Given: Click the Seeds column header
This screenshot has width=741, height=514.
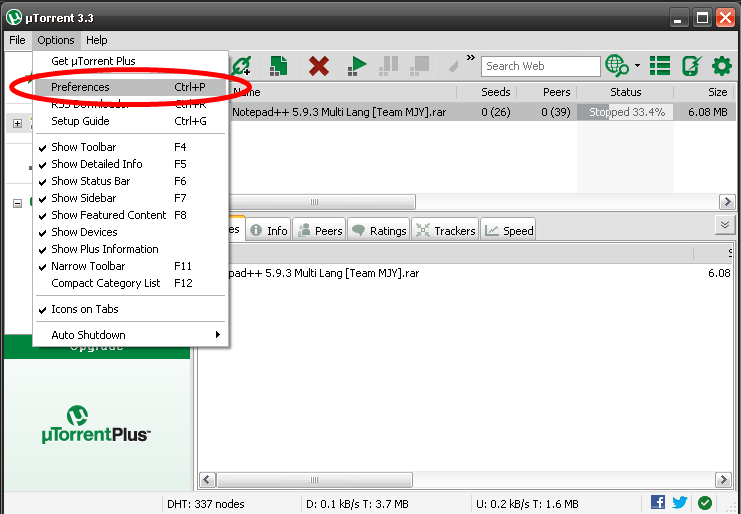Looking at the screenshot, I should coord(487,93).
